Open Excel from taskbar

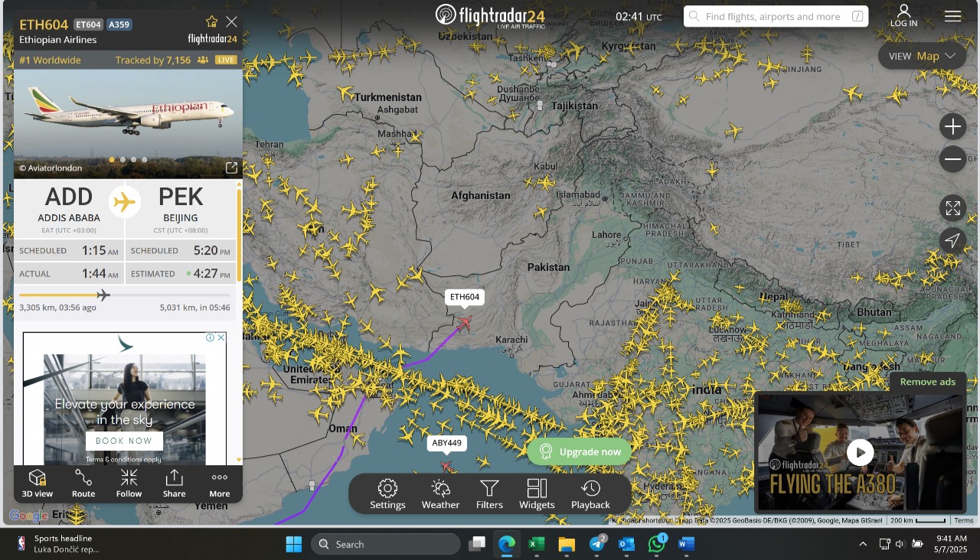click(x=537, y=544)
